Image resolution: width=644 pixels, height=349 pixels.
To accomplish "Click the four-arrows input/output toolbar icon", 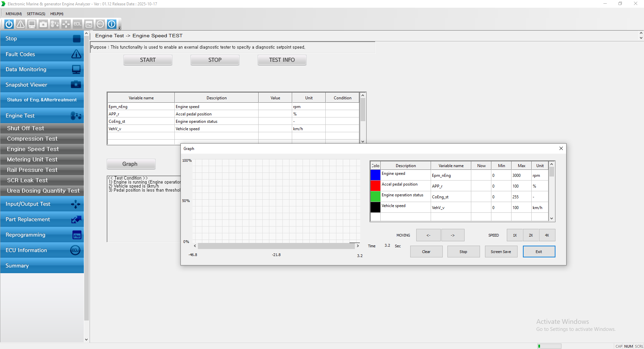I will click(x=66, y=24).
